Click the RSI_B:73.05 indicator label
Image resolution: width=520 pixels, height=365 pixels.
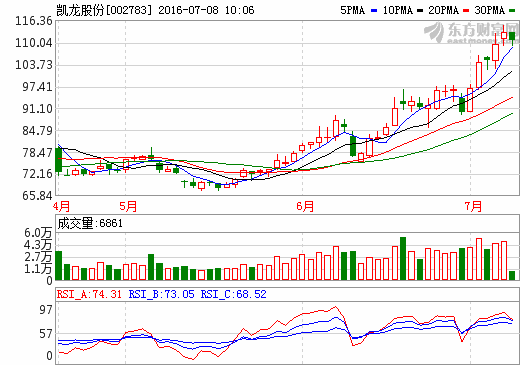[161, 294]
